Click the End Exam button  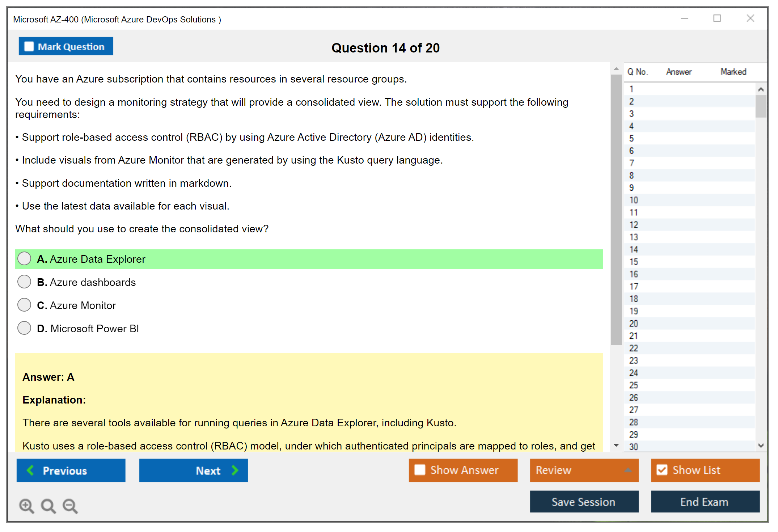click(705, 502)
